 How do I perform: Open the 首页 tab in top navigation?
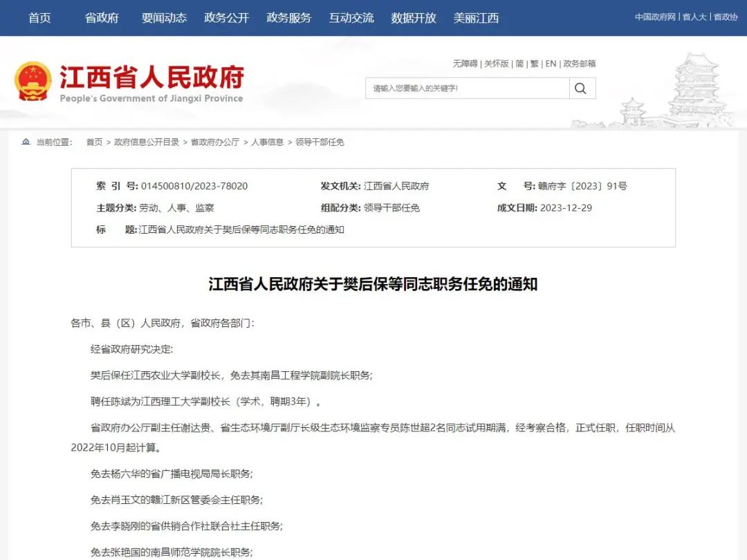click(39, 18)
